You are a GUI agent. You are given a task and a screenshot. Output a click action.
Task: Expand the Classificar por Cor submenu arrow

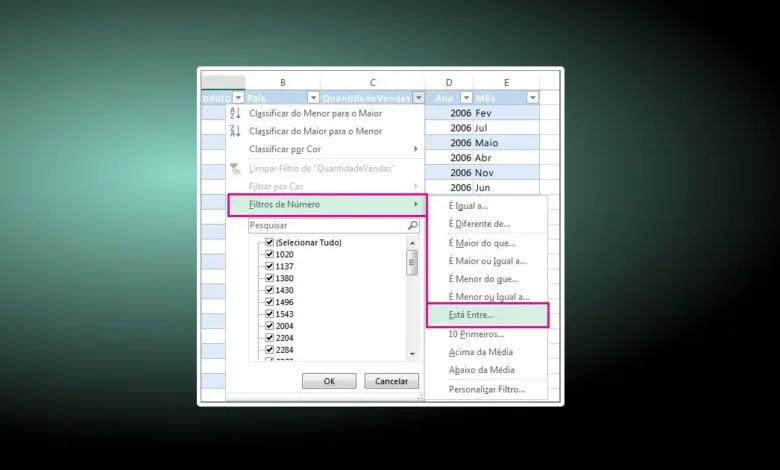[415, 149]
